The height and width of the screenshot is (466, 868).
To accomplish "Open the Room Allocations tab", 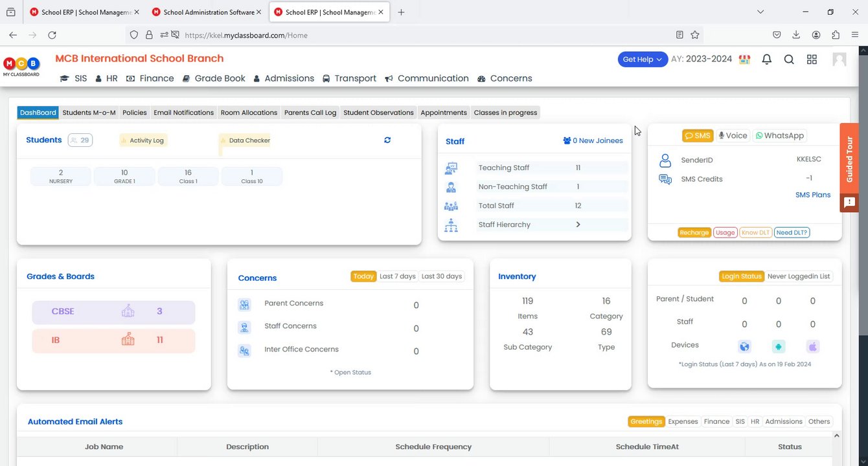I will [249, 113].
